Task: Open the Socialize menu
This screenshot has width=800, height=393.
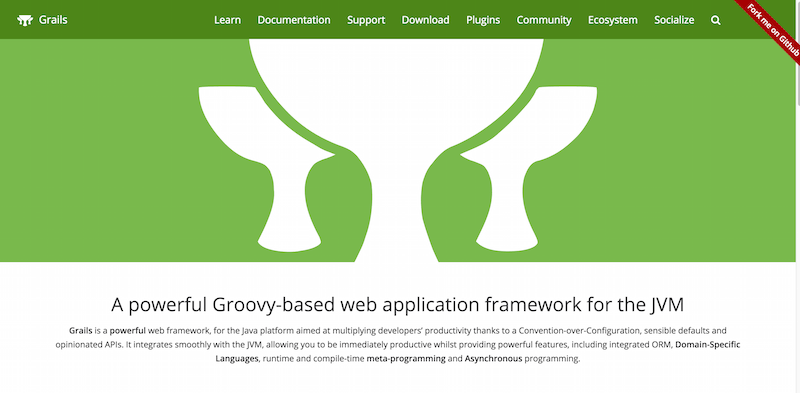Action: pyautogui.click(x=674, y=20)
